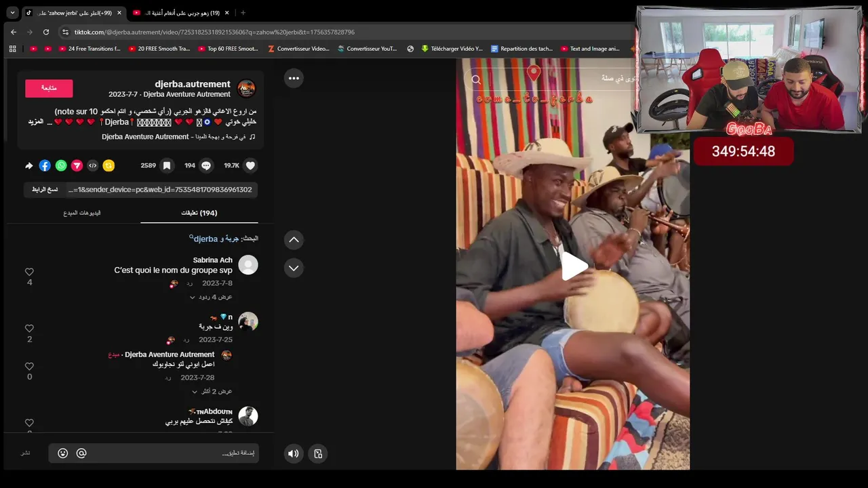Play the video with the center play button

click(x=574, y=266)
